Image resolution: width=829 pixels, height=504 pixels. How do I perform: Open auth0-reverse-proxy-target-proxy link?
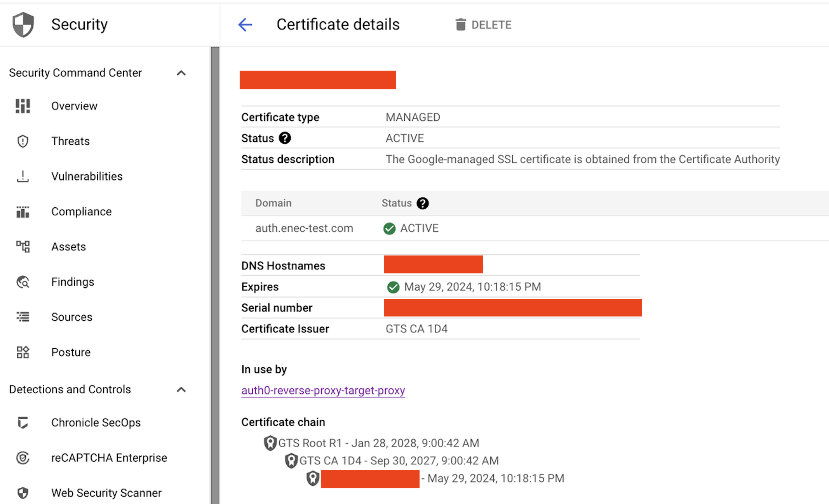323,390
